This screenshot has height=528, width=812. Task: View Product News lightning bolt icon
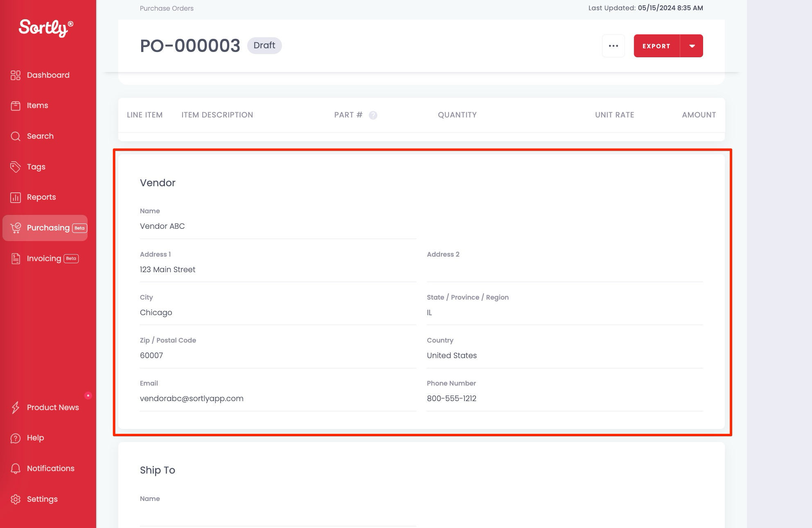click(x=16, y=407)
